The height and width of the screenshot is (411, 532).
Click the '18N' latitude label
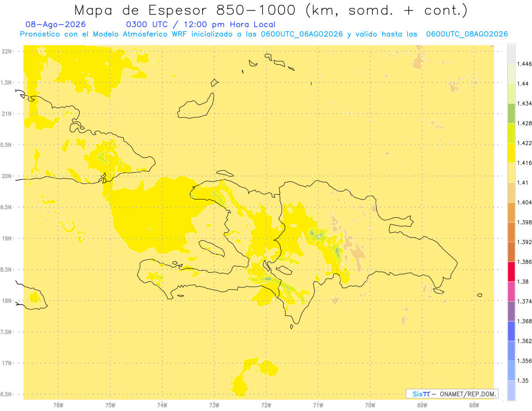coord(6,301)
